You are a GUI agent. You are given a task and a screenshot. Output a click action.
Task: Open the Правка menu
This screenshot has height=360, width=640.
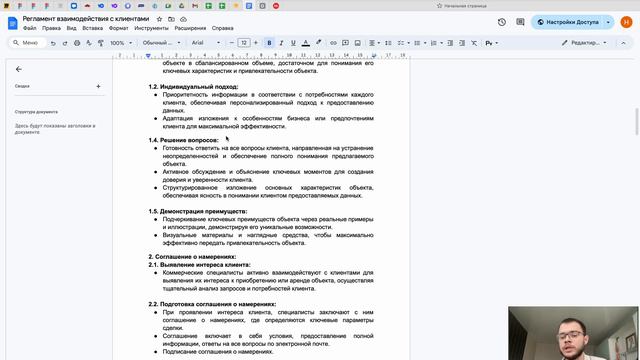[x=51, y=28]
